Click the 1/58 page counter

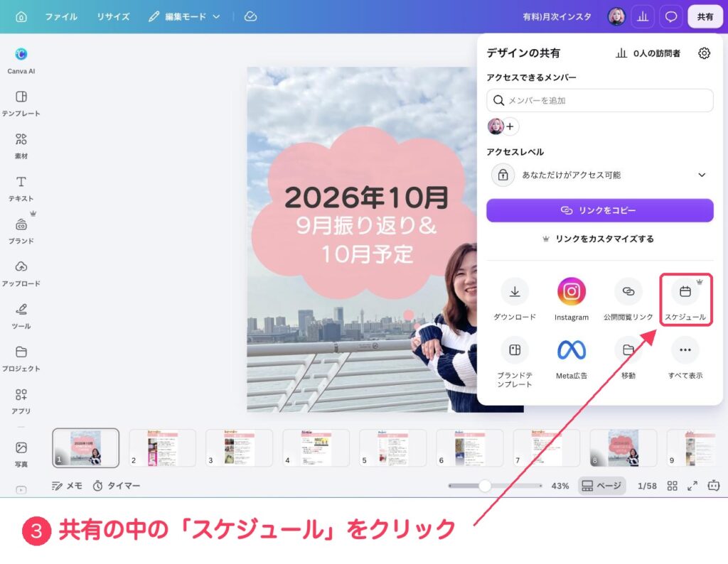(x=647, y=486)
